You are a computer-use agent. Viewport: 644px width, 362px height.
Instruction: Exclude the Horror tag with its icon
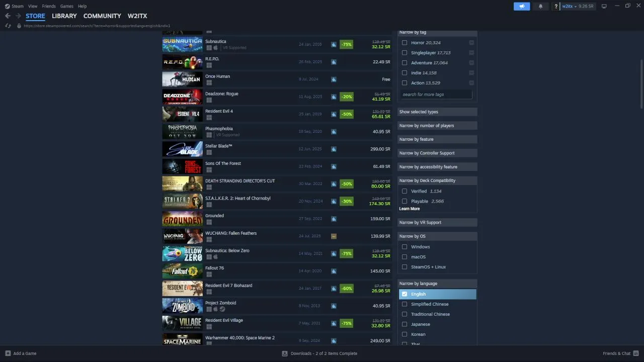tap(471, 43)
